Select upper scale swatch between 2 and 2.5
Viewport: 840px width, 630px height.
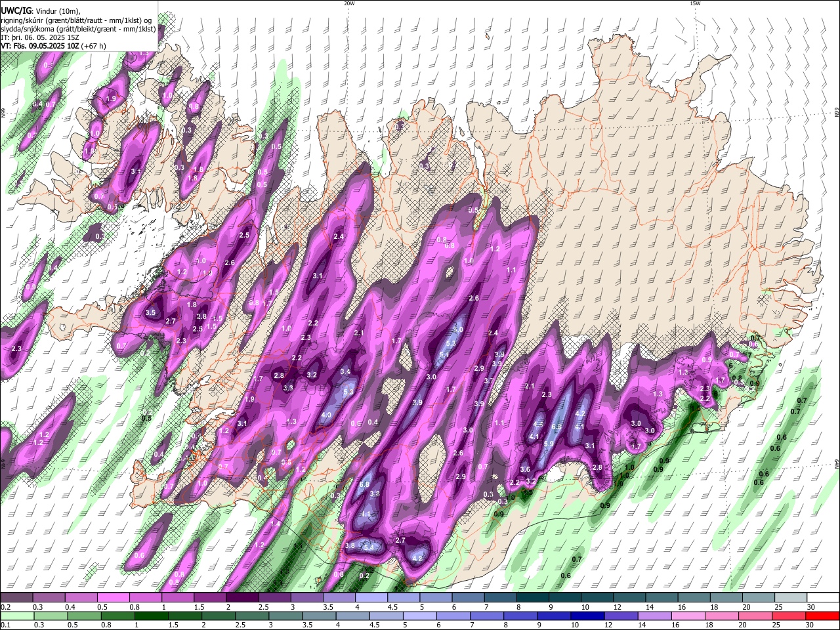point(242,598)
